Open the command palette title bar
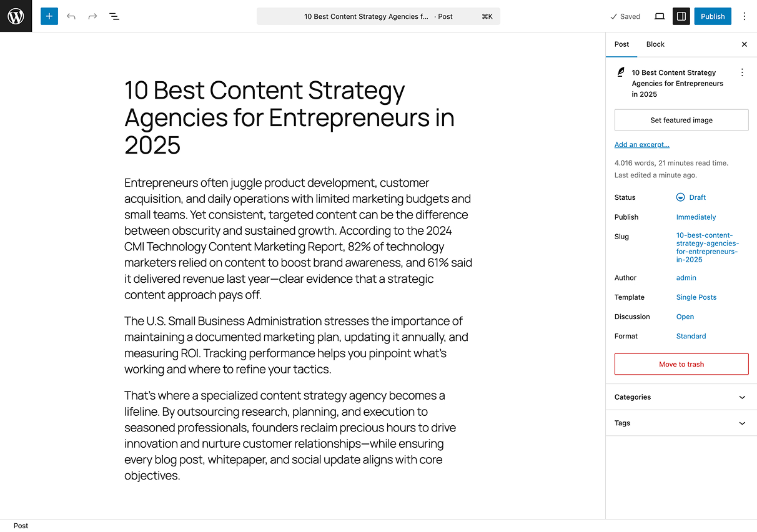The image size is (757, 532). pos(378,16)
